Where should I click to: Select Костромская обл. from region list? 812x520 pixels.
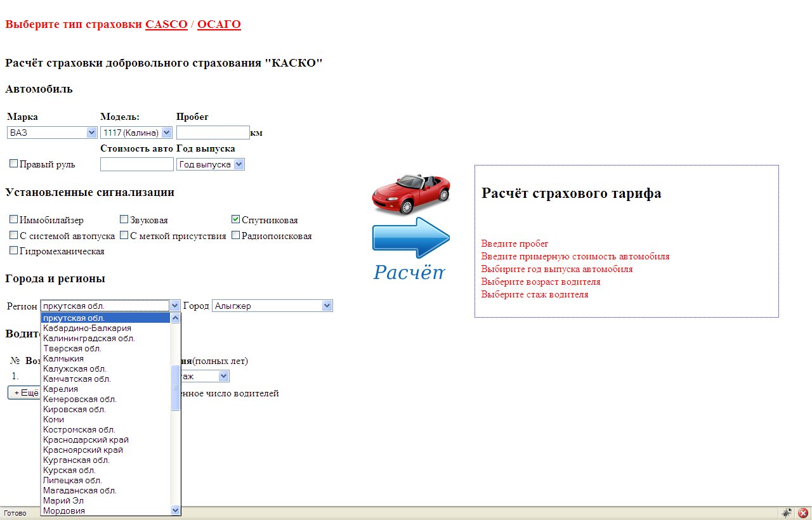point(106,430)
